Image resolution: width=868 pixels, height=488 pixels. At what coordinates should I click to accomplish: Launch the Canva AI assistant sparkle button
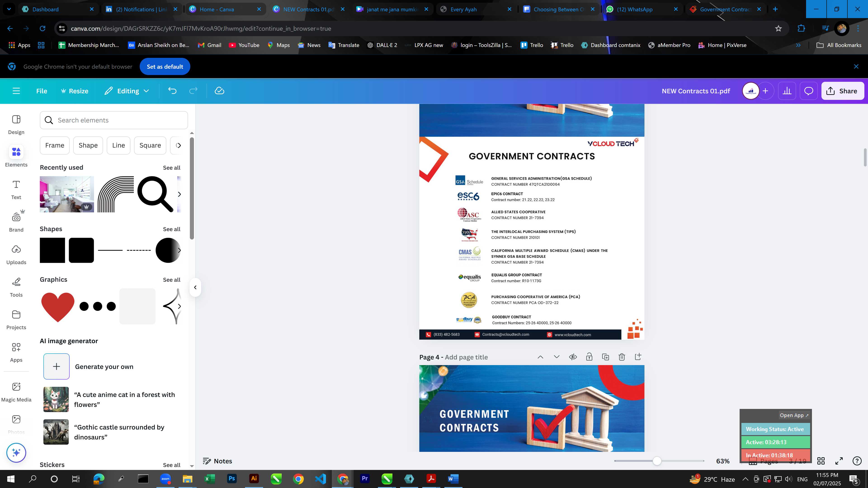coord(16,453)
